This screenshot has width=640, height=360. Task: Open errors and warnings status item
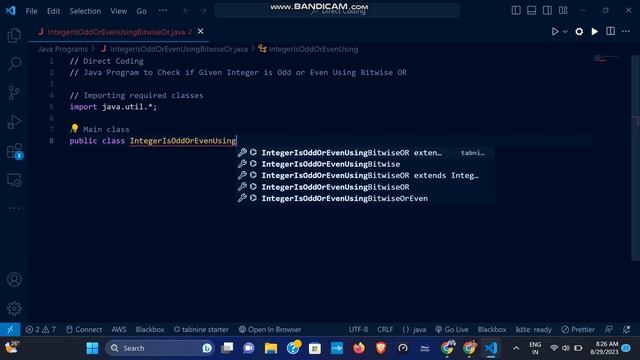(40, 329)
